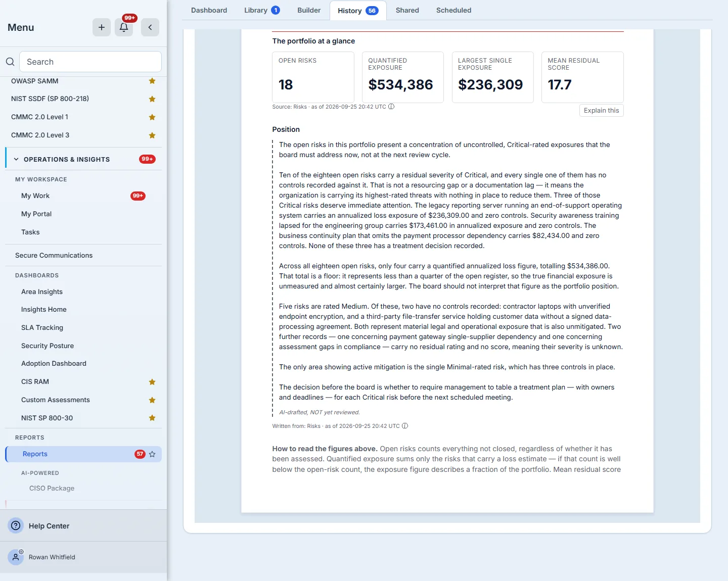Open the Help Center icon
The height and width of the screenshot is (581, 728).
coord(16,525)
